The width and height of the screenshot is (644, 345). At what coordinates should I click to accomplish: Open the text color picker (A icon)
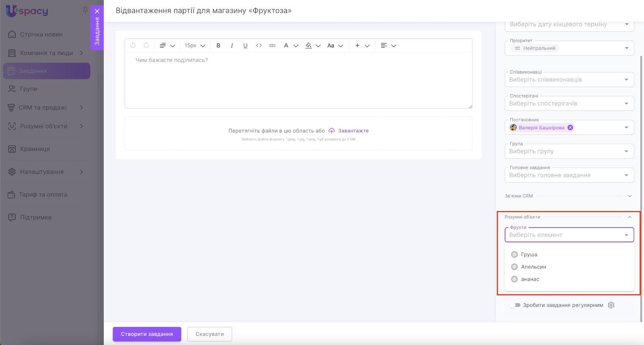point(291,45)
